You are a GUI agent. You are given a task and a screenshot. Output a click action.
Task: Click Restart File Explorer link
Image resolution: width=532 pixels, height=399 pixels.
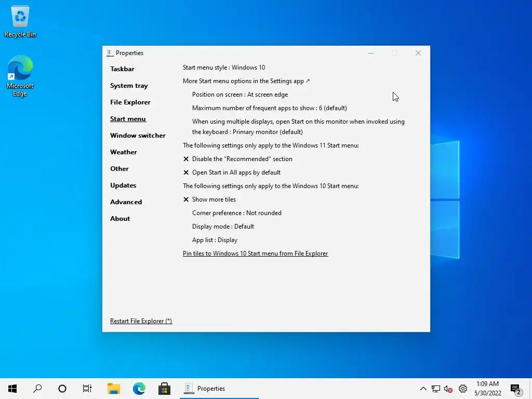[x=141, y=321]
